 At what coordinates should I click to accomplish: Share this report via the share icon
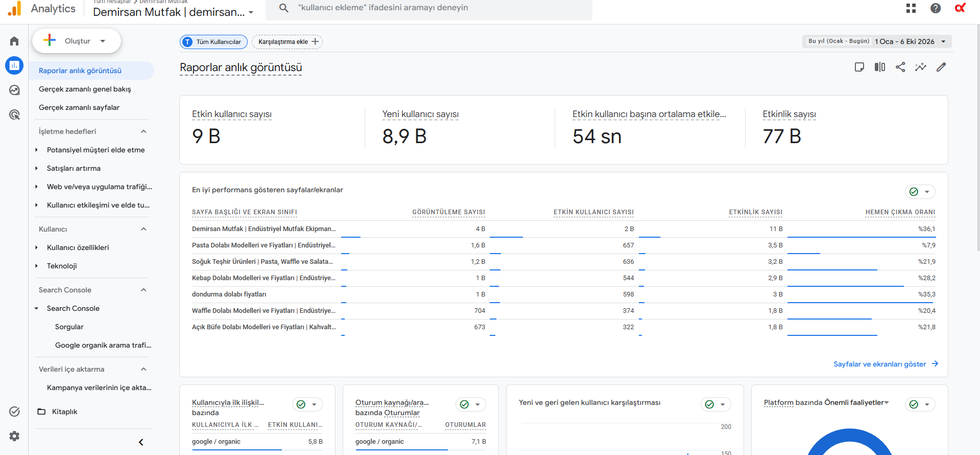point(900,67)
